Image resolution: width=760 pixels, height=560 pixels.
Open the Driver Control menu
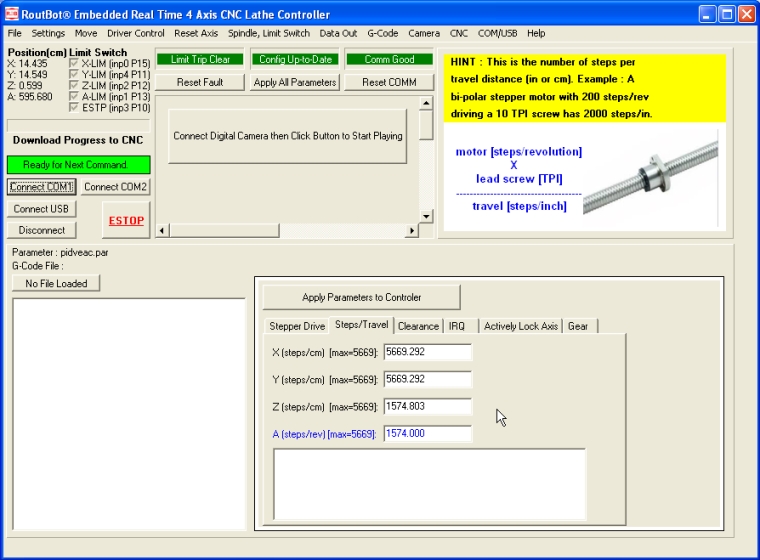pos(136,33)
